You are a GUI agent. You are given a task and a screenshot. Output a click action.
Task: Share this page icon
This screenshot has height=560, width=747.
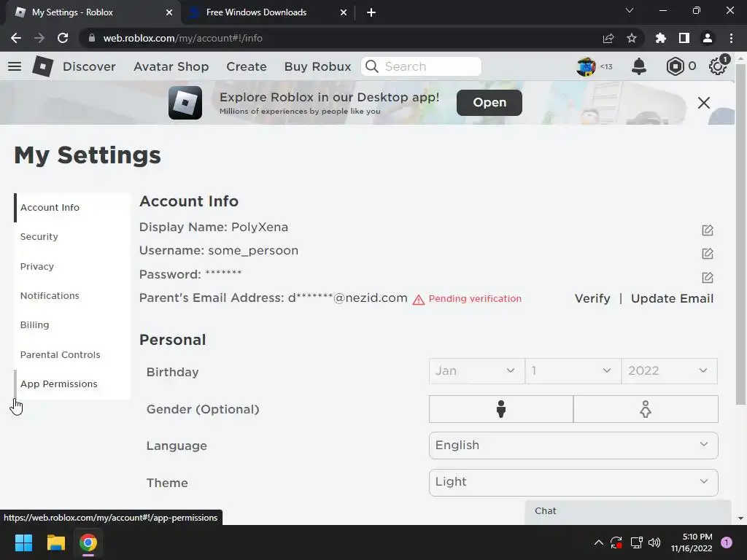point(608,38)
